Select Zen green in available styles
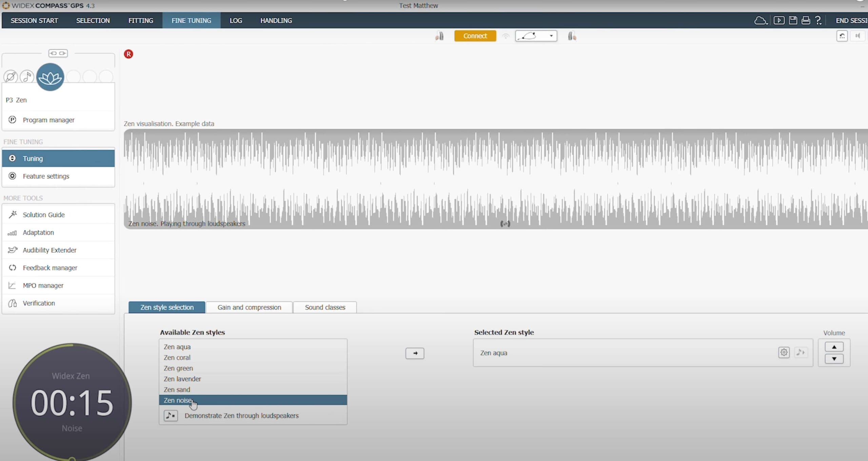This screenshot has height=461, width=868. pyautogui.click(x=253, y=368)
